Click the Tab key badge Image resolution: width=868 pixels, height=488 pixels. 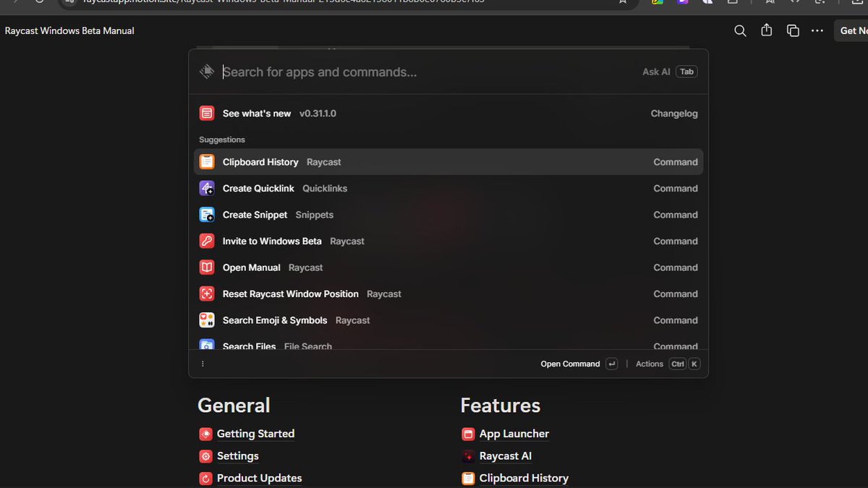click(x=686, y=72)
